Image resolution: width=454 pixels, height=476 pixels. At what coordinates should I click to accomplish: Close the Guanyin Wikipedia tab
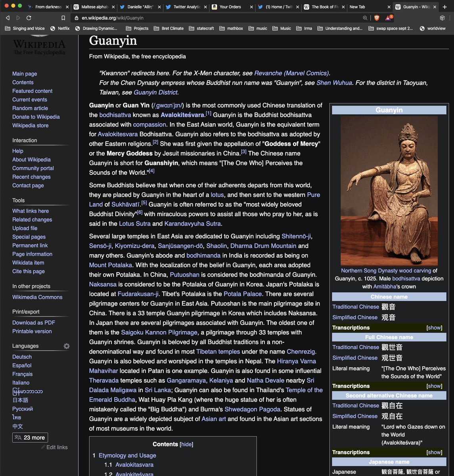[x=435, y=7]
